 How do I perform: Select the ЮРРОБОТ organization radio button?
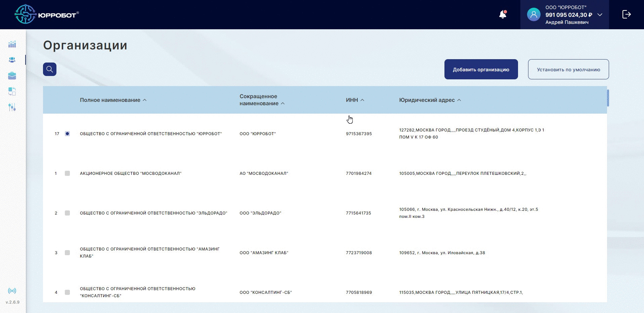tap(67, 134)
